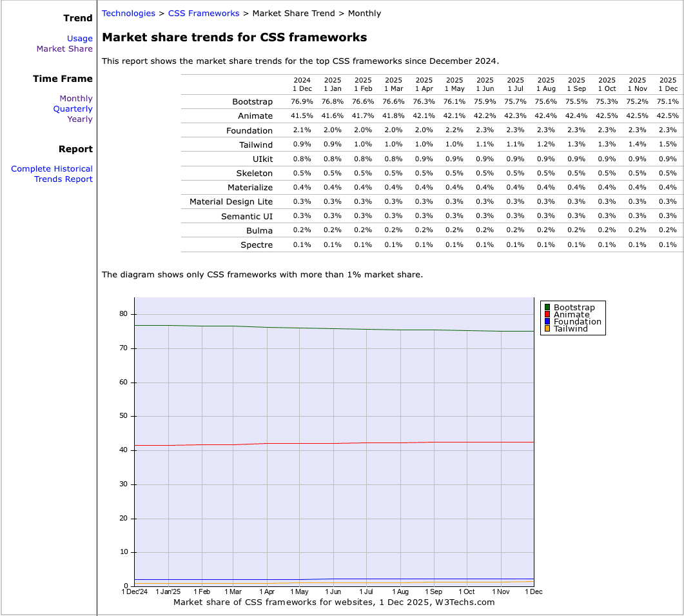
Task: Click the Material Design Lite row label
Action: pos(231,202)
